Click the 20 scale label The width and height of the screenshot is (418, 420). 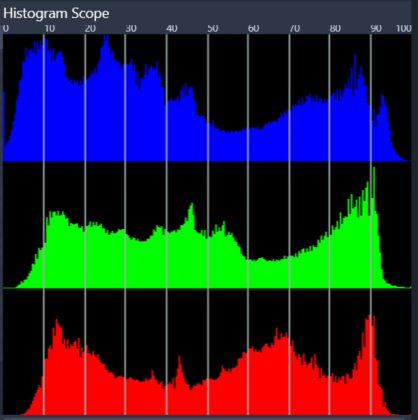point(90,29)
